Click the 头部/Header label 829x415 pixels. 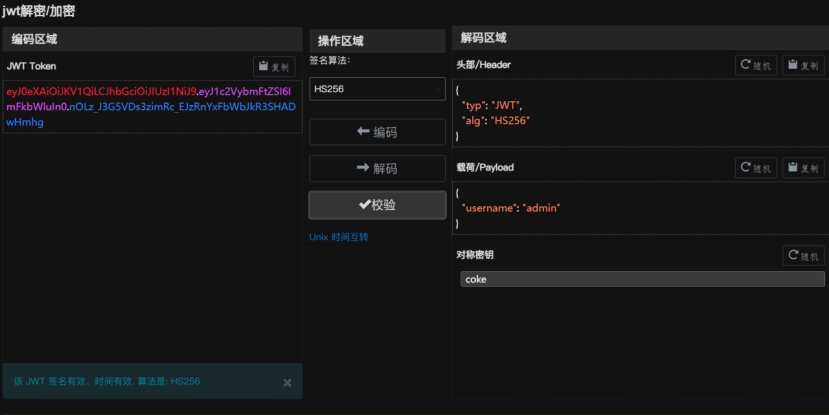click(483, 64)
